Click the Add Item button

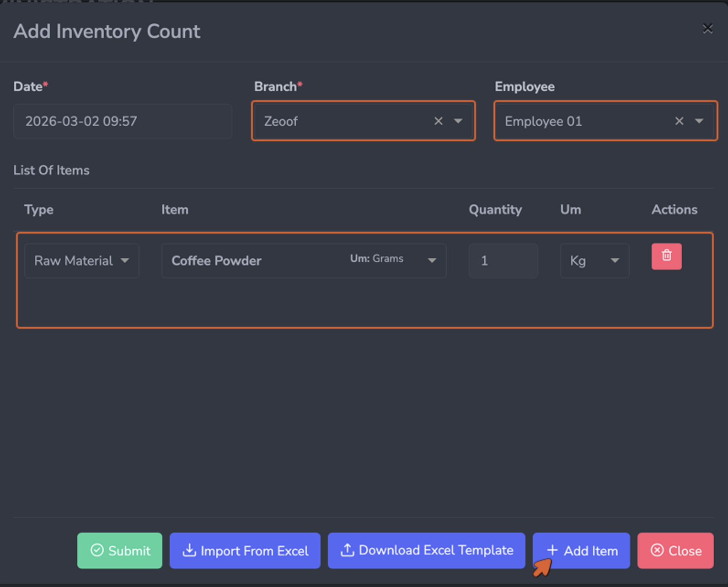[x=581, y=550]
